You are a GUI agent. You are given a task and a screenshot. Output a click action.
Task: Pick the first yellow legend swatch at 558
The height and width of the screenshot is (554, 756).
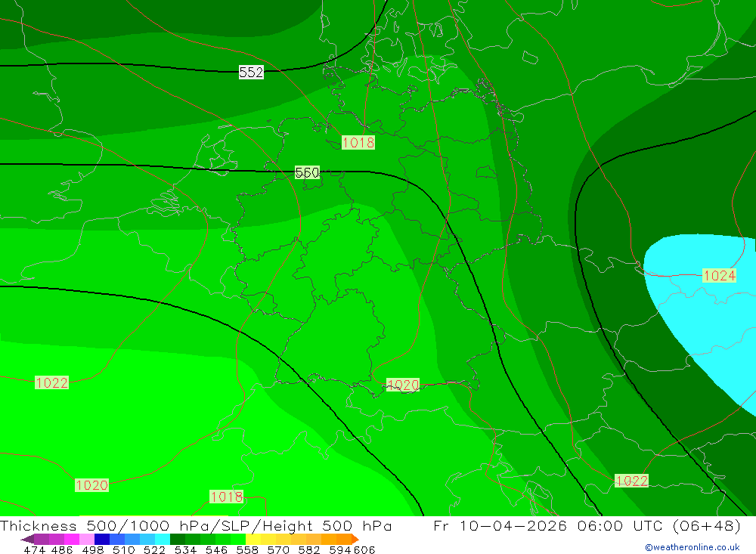[253, 539]
